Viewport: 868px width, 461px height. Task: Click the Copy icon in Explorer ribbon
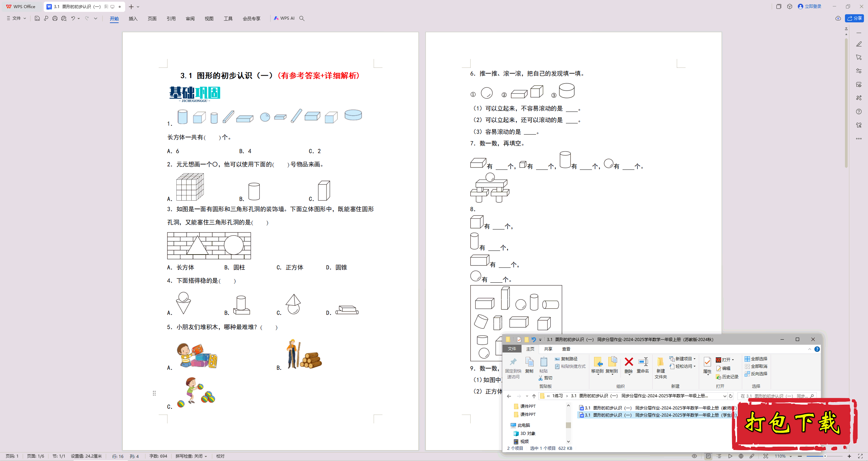coord(529,365)
